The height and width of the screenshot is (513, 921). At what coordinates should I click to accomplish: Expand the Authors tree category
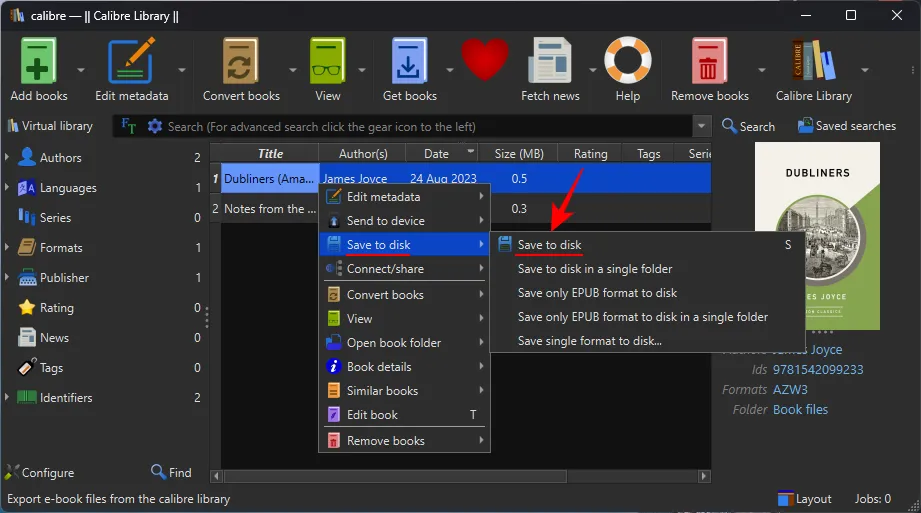pos(7,157)
